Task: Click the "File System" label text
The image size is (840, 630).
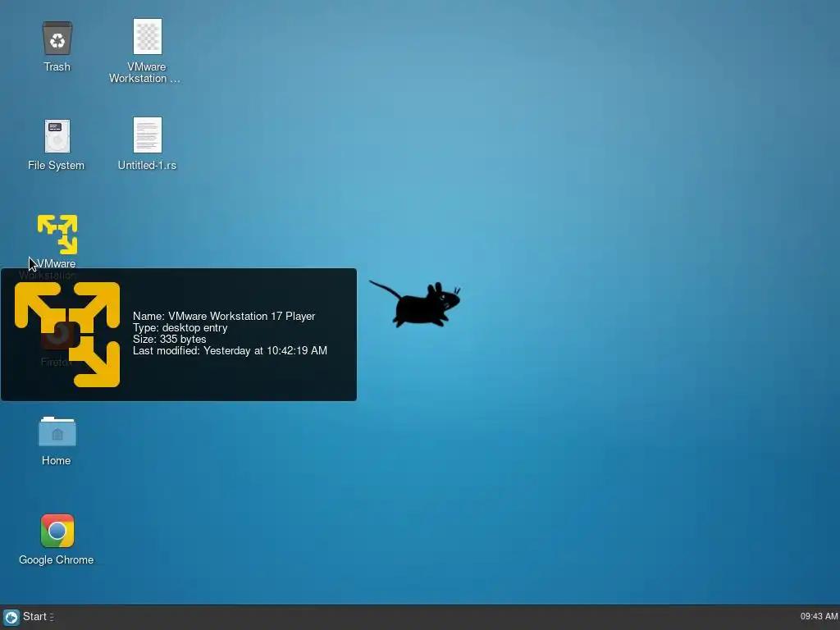Action: click(x=57, y=165)
